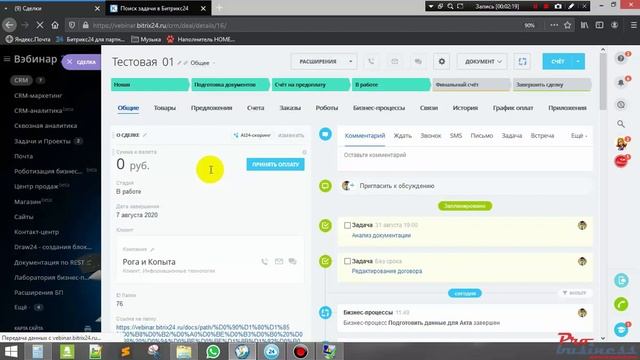
Task: Open the recent history clock icon
Action: [621, 105]
